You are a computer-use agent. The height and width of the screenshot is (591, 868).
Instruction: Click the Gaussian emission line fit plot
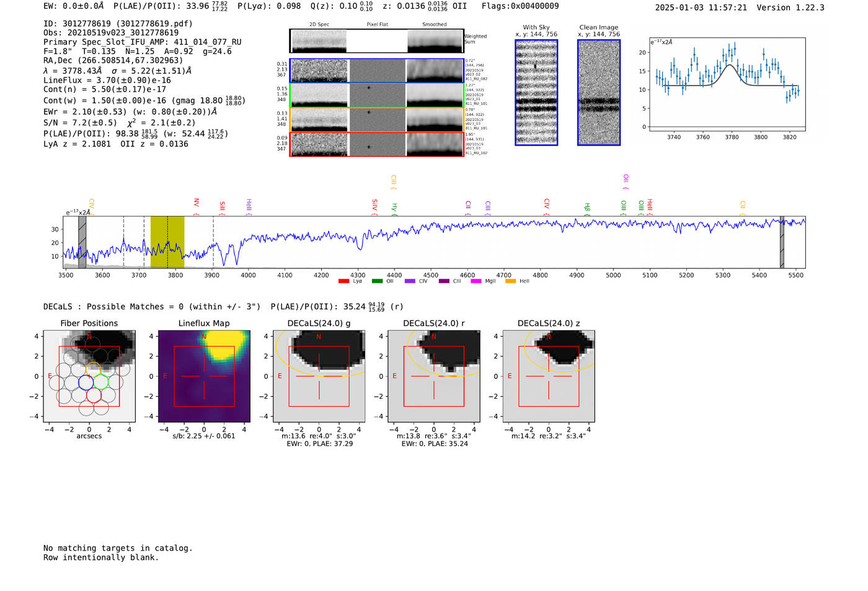pyautogui.click(x=727, y=84)
